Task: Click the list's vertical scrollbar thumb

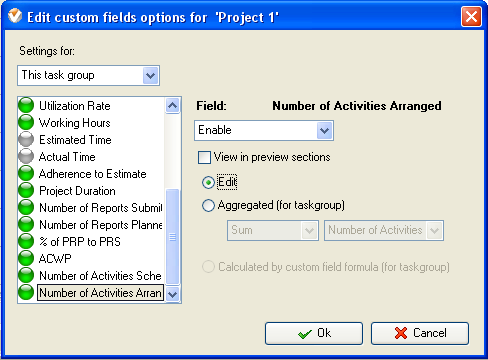Action: (x=172, y=237)
